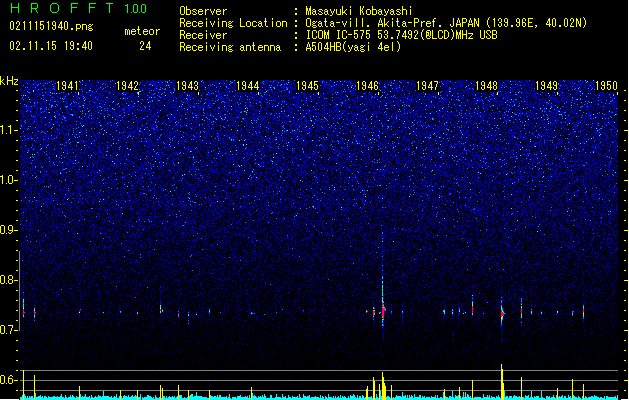Click the 1944 time marker
Viewport: 629px width, 400px height.
click(248, 86)
